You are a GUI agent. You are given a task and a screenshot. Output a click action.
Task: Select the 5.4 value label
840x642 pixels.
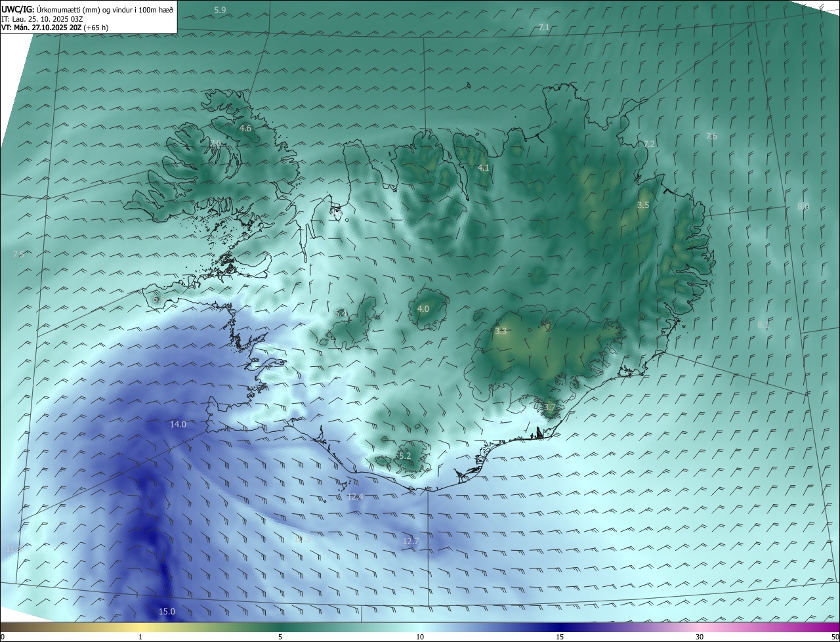[x=340, y=314]
